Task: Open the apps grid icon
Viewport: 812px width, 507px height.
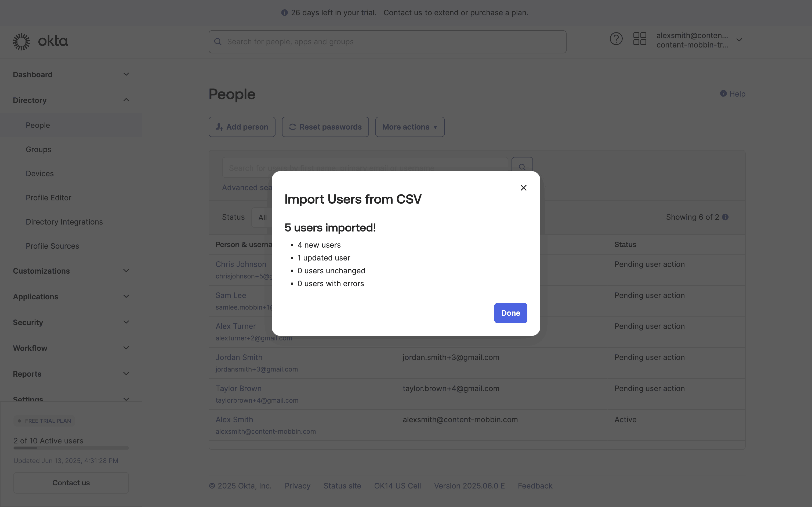Action: pos(640,39)
